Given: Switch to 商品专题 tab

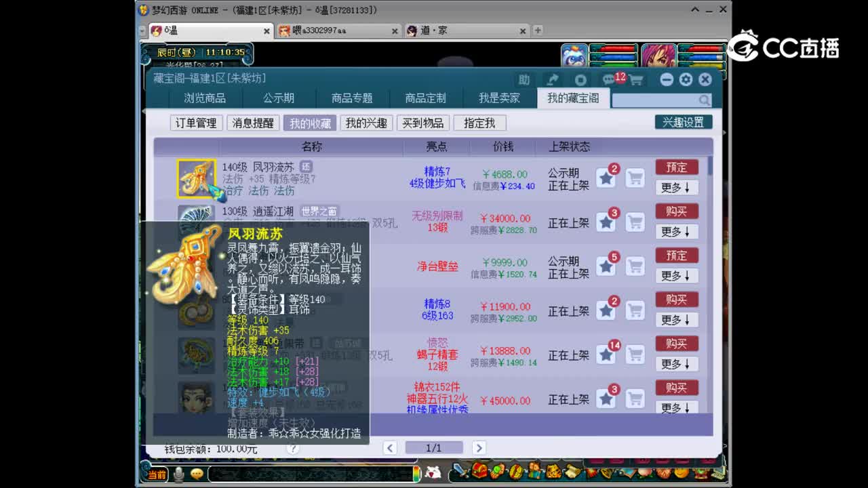Looking at the screenshot, I should pyautogui.click(x=352, y=98).
